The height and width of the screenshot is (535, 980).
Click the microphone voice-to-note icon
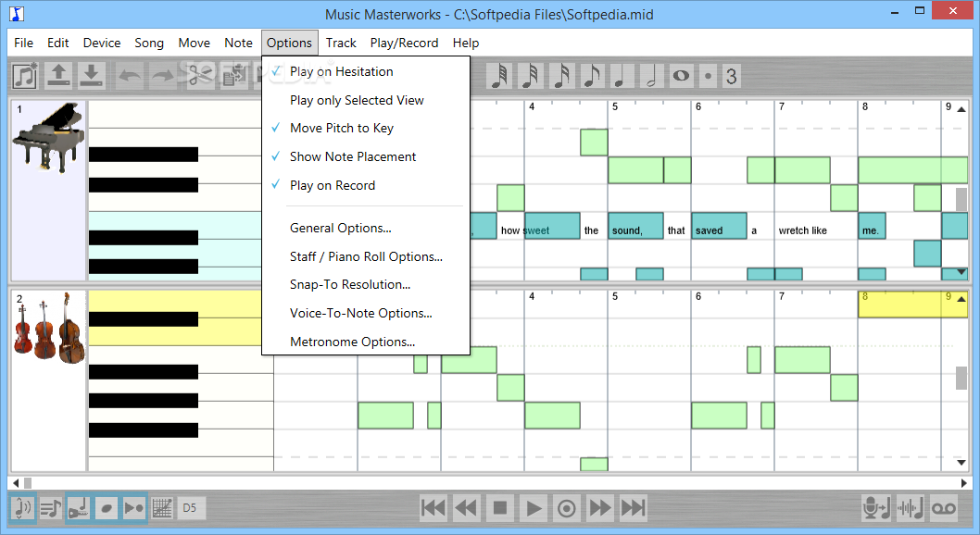pos(876,507)
